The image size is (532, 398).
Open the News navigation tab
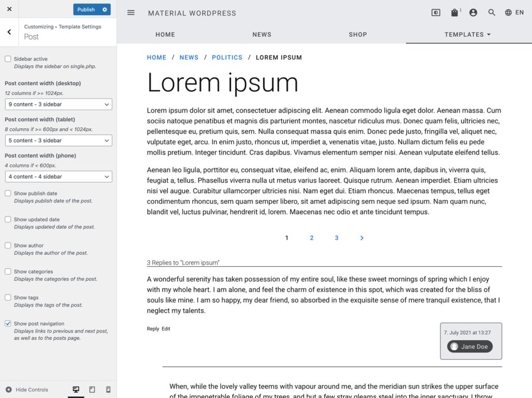(262, 35)
